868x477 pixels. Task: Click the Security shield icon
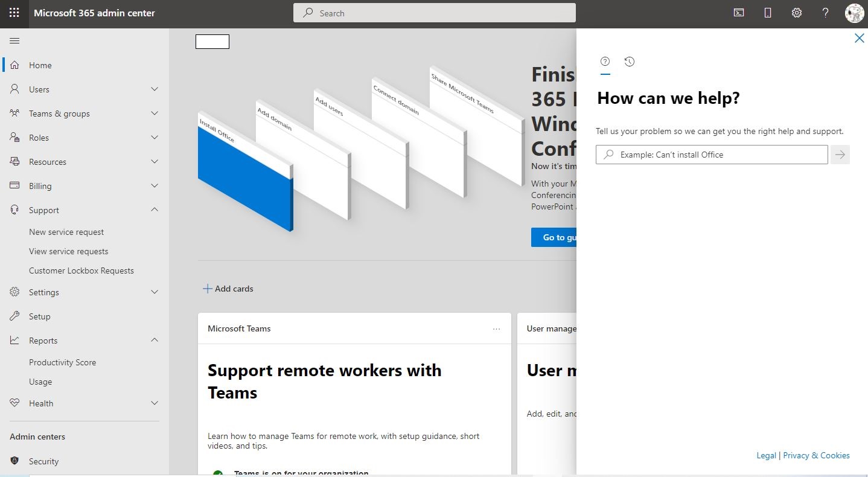tap(15, 461)
